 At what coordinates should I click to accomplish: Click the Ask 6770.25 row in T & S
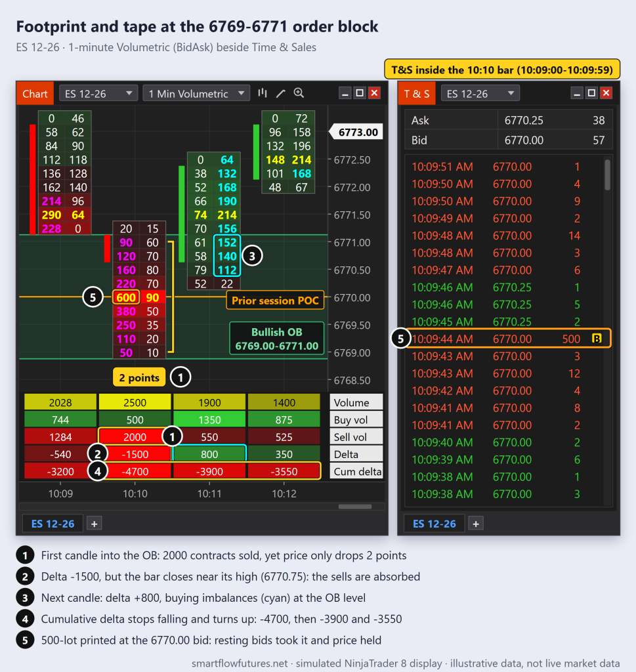point(508,120)
